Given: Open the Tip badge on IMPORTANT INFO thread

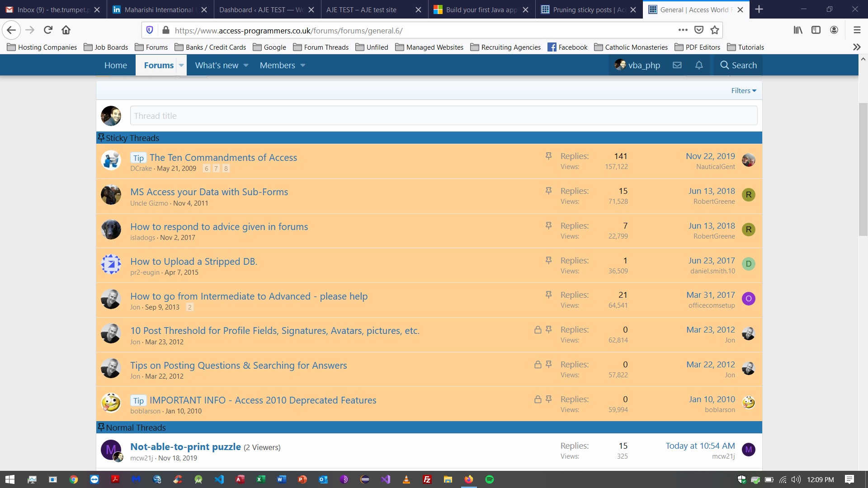Looking at the screenshot, I should (x=138, y=400).
